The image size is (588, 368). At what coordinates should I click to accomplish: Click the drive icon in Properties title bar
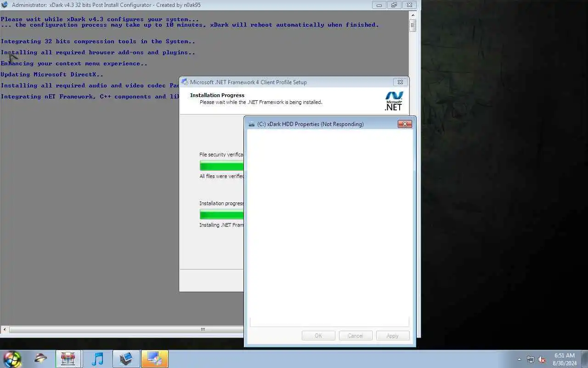click(251, 124)
